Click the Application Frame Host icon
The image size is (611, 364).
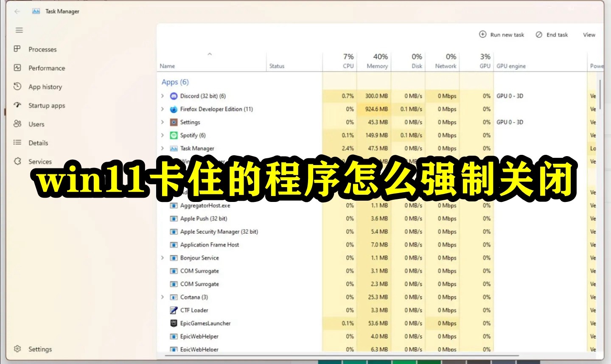(x=174, y=245)
